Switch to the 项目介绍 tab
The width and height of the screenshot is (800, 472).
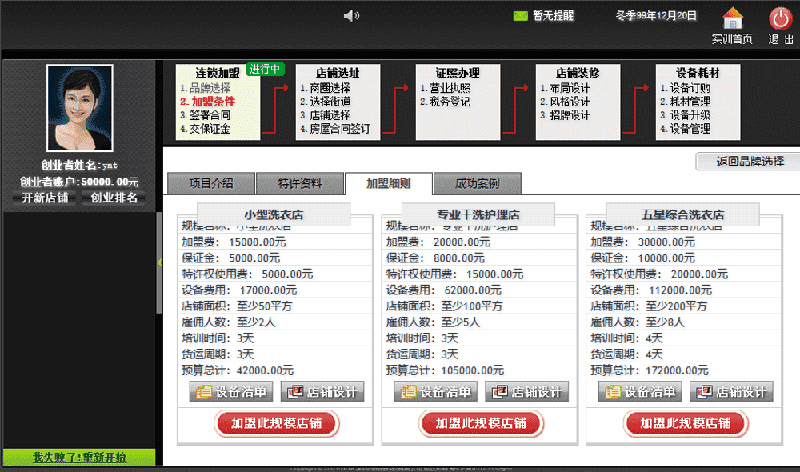[210, 183]
